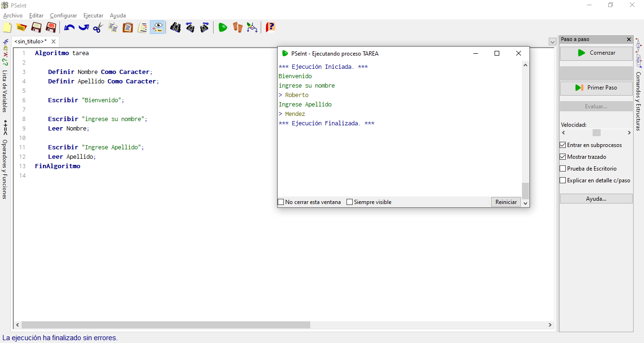Open the Ejecutar menu
The image size is (644, 343).
tap(93, 16)
